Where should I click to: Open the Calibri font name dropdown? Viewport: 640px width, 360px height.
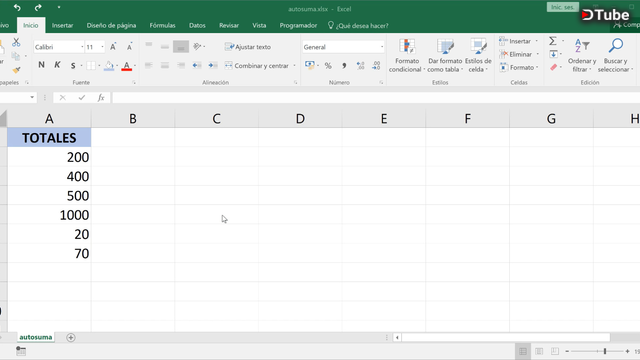click(82, 47)
